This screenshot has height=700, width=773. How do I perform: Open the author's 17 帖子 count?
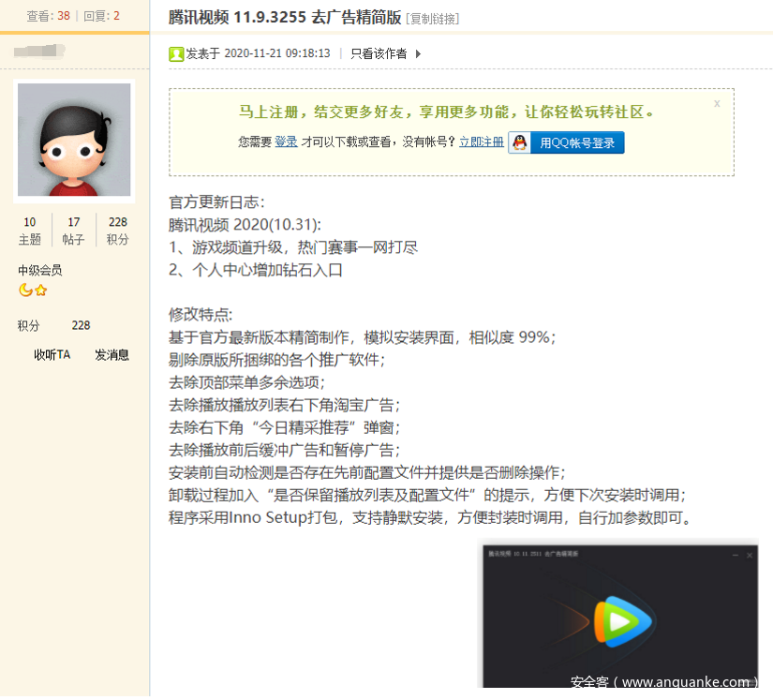(73, 231)
